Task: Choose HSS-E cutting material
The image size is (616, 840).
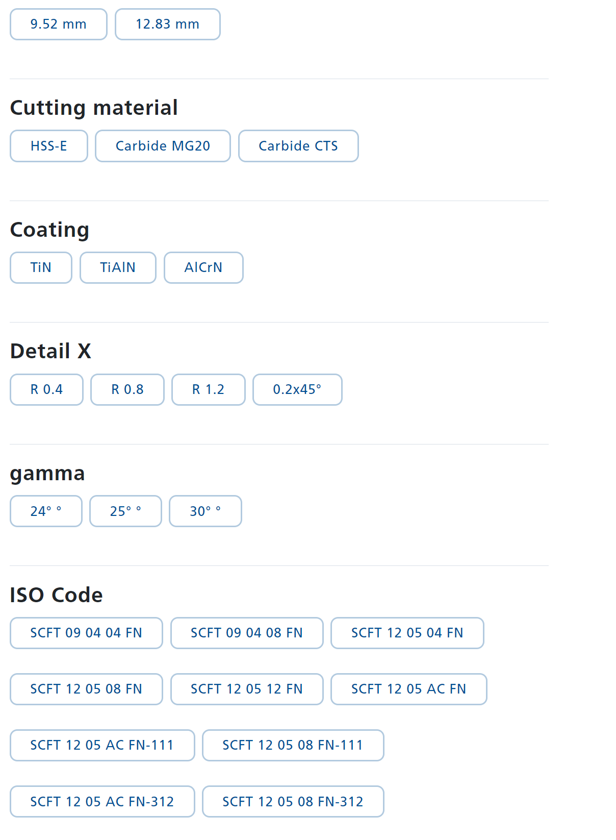Action: click(48, 146)
